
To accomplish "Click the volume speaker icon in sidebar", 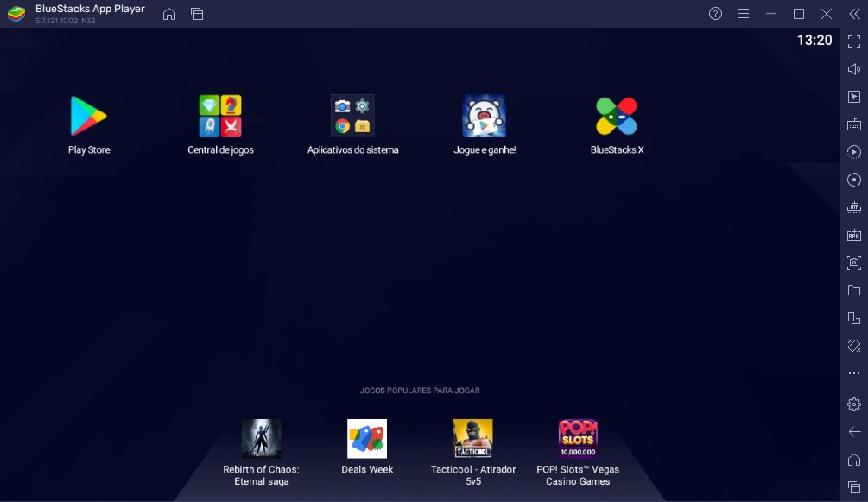I will (854, 69).
